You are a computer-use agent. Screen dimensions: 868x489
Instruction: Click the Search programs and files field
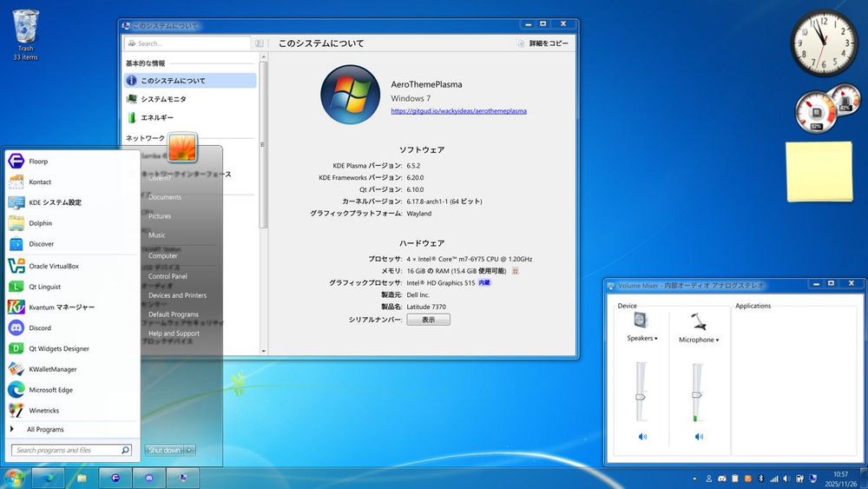pos(71,450)
